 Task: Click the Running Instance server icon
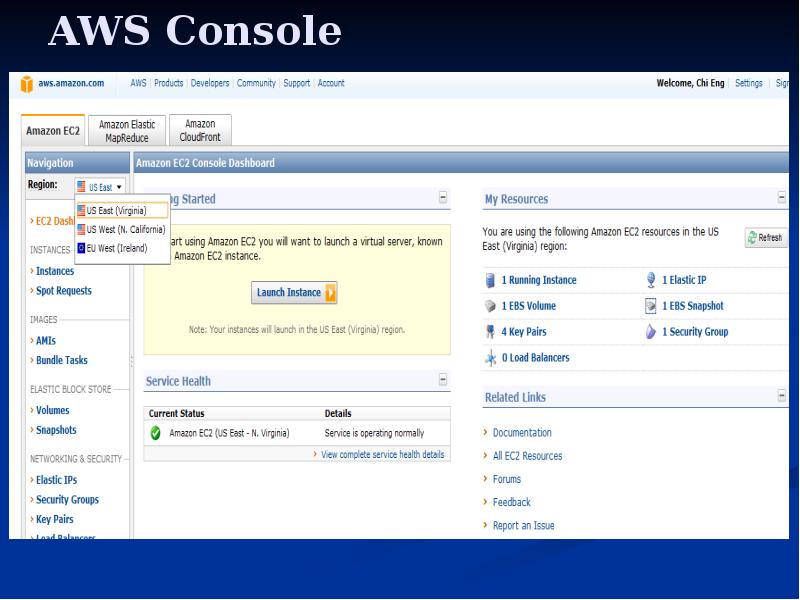(x=491, y=280)
